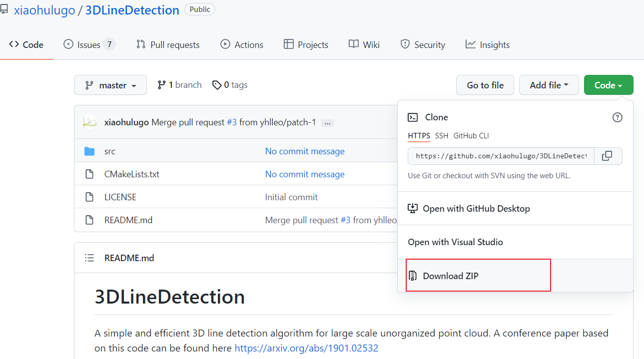Click the Actions play icon

point(225,44)
